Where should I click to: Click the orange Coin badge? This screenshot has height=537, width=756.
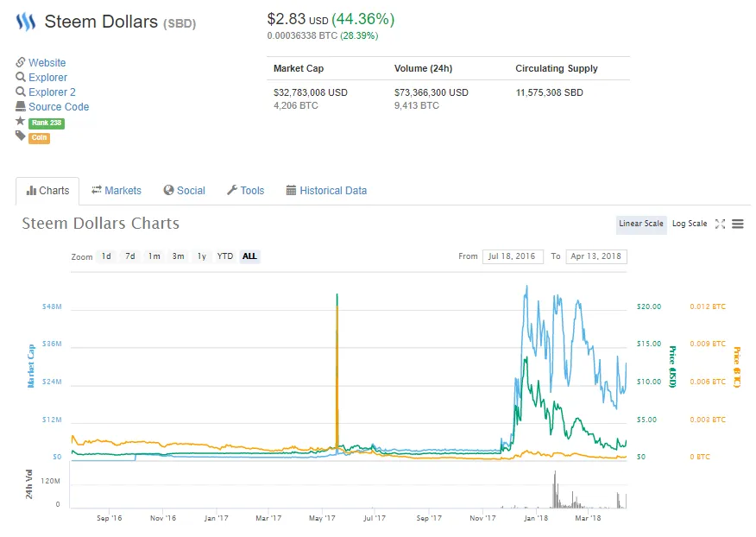[x=39, y=138]
